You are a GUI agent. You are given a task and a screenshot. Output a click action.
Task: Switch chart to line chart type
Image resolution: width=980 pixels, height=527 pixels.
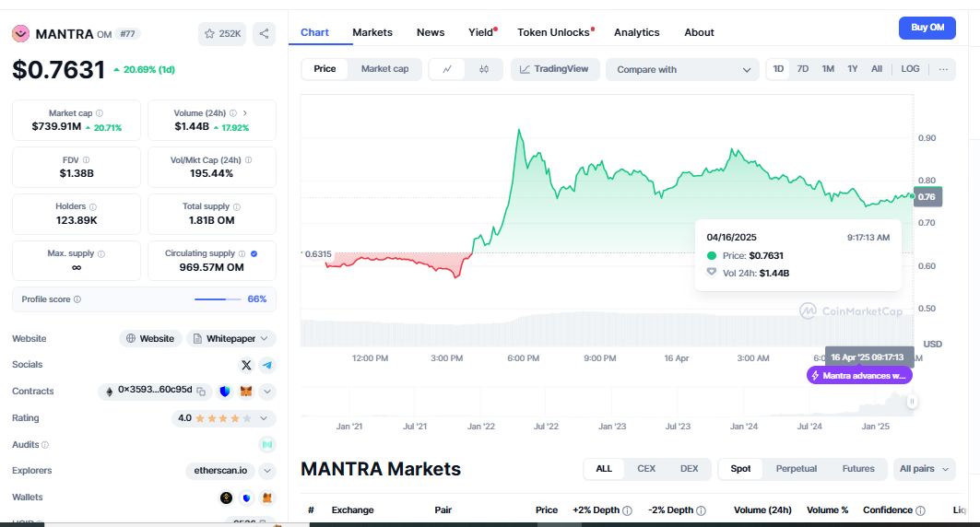pyautogui.click(x=447, y=69)
